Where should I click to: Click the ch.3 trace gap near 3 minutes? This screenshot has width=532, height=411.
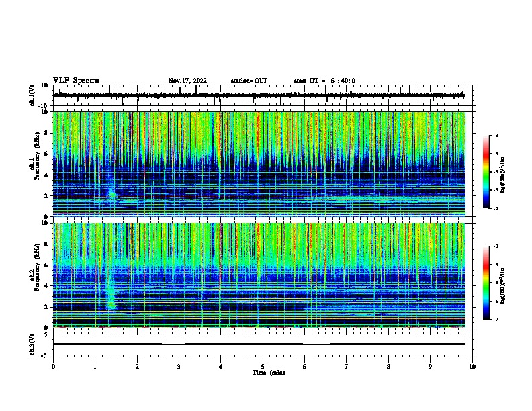173,344
